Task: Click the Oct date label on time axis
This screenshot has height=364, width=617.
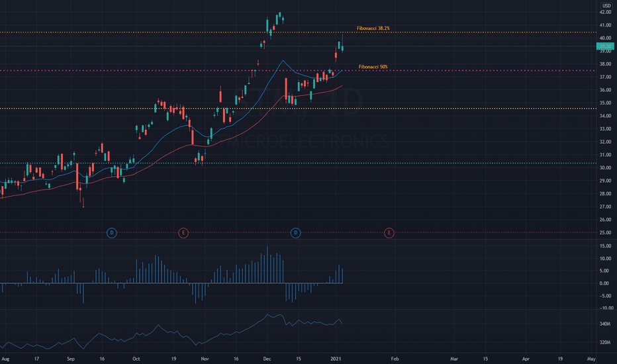Action: click(136, 359)
